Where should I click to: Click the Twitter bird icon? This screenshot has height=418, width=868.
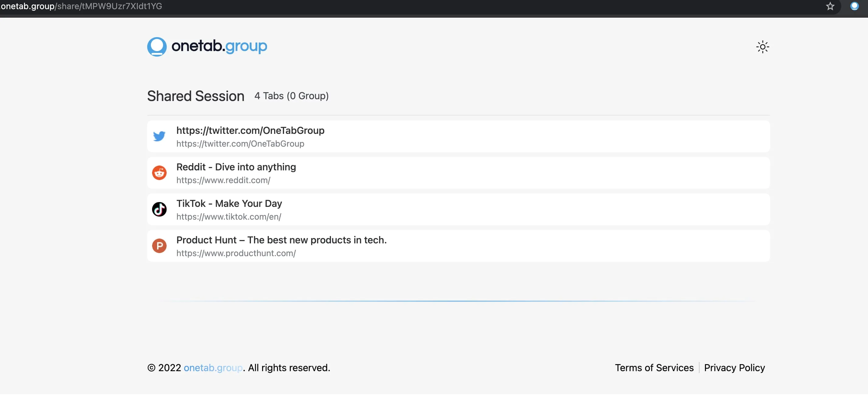pyautogui.click(x=159, y=136)
